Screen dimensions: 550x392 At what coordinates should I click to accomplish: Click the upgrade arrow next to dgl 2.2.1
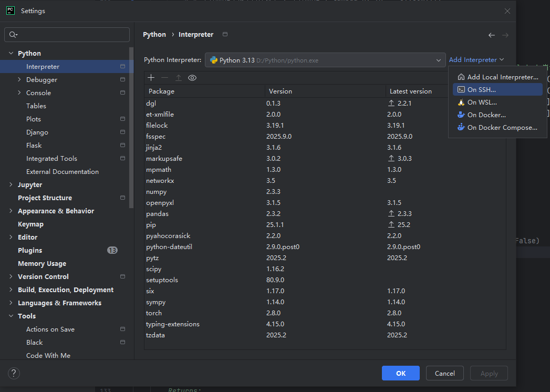391,104
